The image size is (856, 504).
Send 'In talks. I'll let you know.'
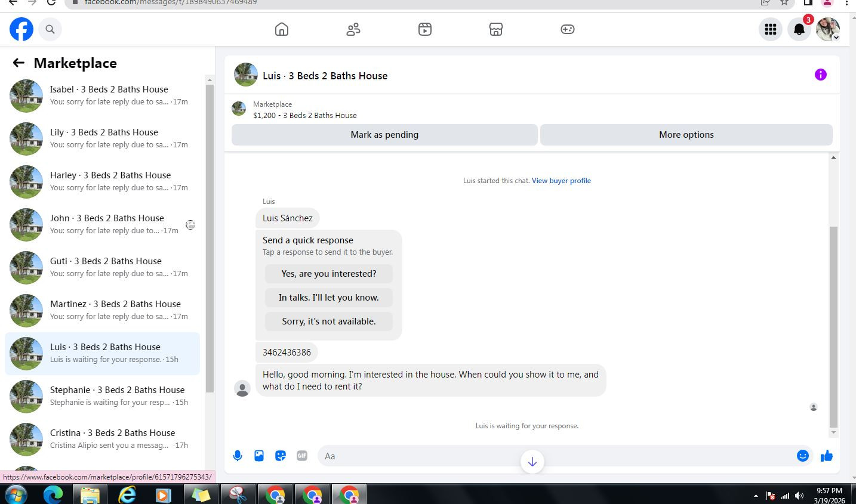[329, 298]
